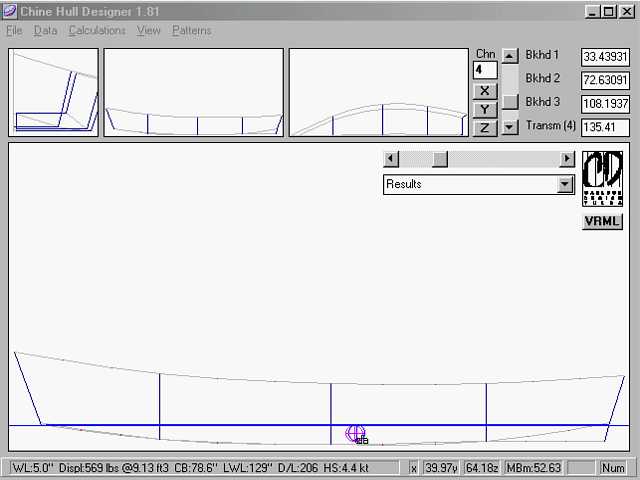Click the Carlson Design logo icon
Viewport: 640px width, 480px height.
point(602,180)
